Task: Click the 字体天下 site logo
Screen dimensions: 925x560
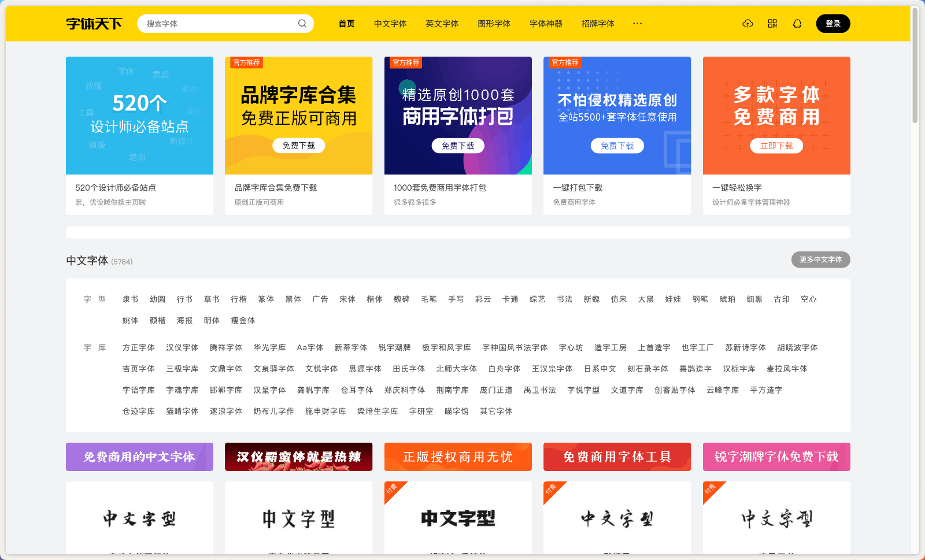Action: coord(94,24)
